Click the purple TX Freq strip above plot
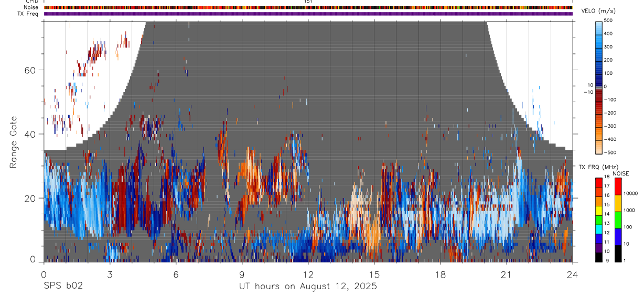This screenshot has width=644, height=297. (308, 14)
